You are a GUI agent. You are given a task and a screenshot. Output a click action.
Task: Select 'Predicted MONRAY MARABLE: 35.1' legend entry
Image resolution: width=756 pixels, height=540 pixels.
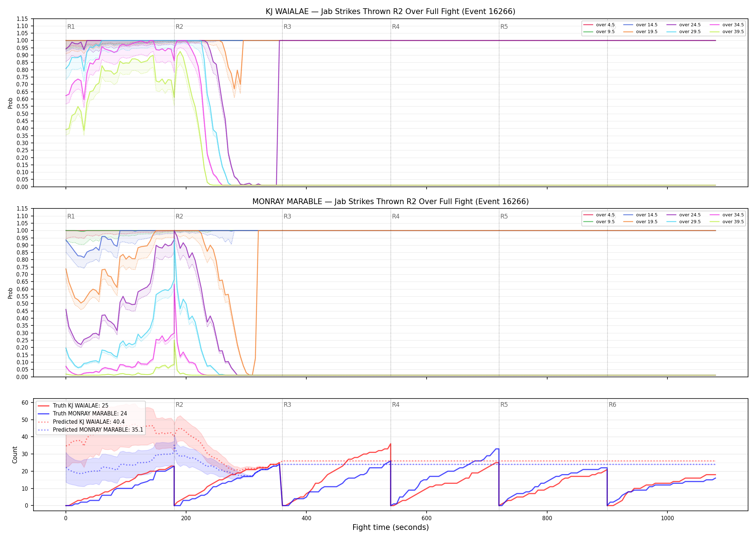point(90,429)
